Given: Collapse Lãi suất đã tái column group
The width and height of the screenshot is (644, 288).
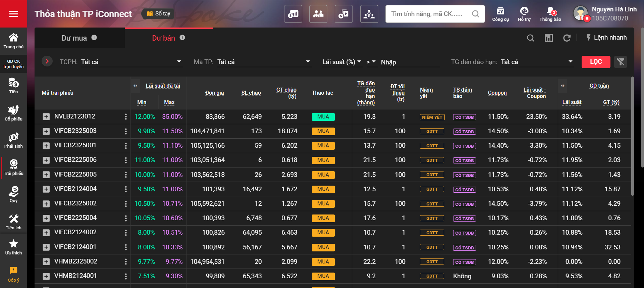Looking at the screenshot, I should pyautogui.click(x=135, y=86).
